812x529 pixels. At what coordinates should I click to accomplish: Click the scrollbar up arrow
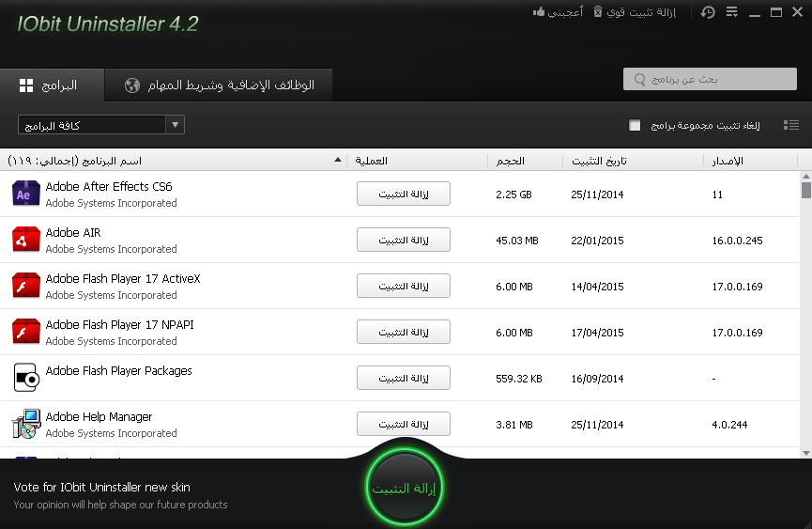coord(805,176)
